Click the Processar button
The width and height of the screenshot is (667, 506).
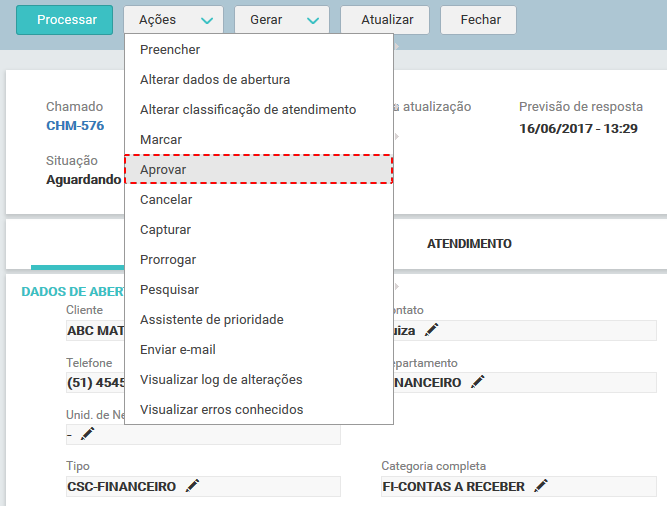coord(64,20)
